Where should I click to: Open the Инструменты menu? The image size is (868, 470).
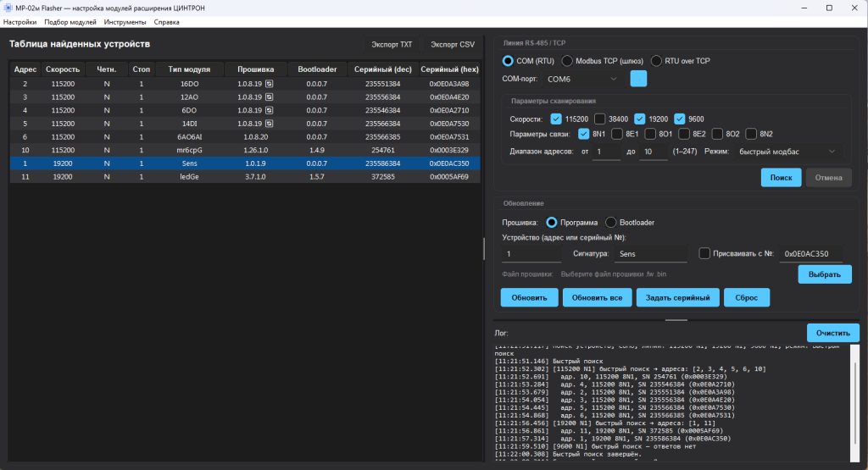(x=125, y=22)
